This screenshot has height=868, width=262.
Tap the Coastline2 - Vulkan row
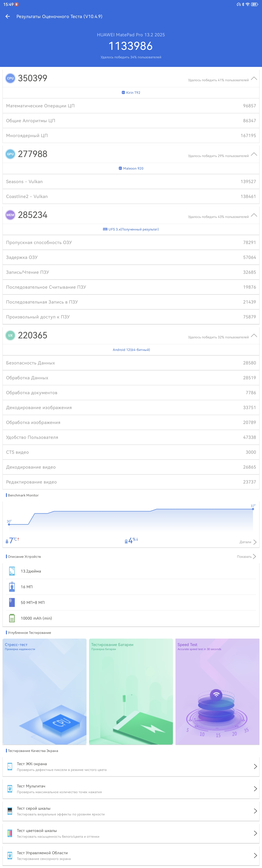[131, 196]
